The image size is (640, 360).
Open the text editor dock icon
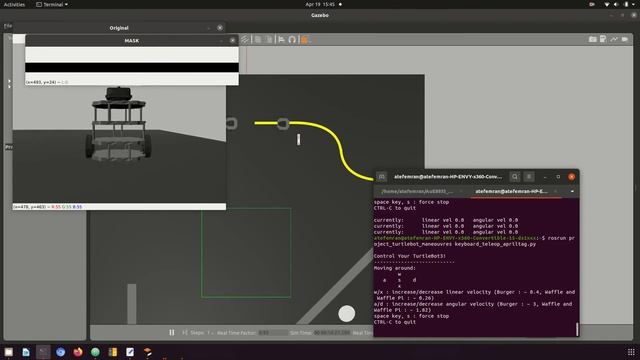click(130, 352)
